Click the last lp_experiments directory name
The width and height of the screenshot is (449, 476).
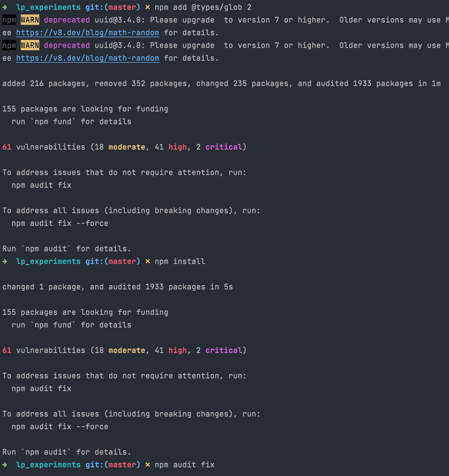tap(48, 465)
